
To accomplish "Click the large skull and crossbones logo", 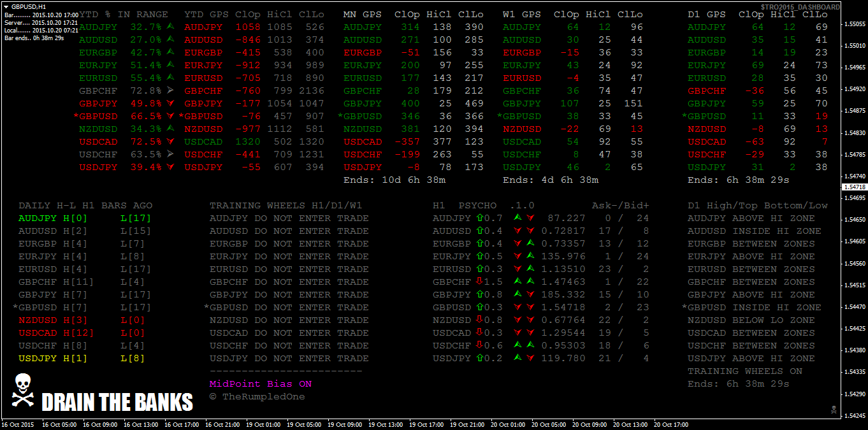I will coord(23,391).
